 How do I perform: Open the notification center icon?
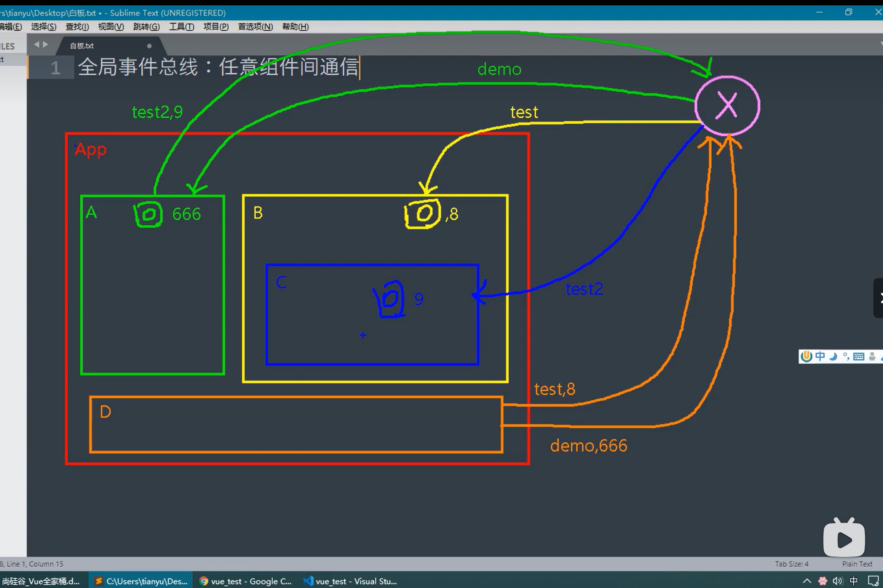click(x=873, y=581)
